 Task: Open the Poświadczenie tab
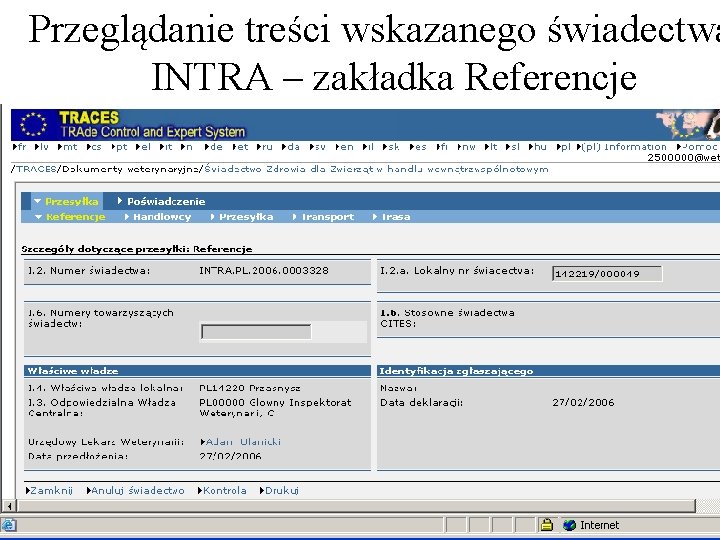162,201
